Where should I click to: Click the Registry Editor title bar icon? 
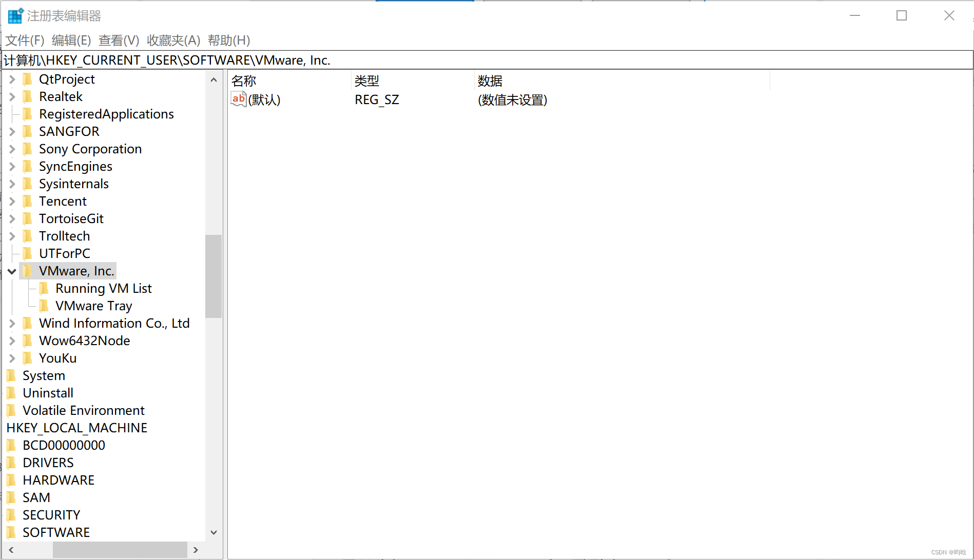(x=15, y=15)
